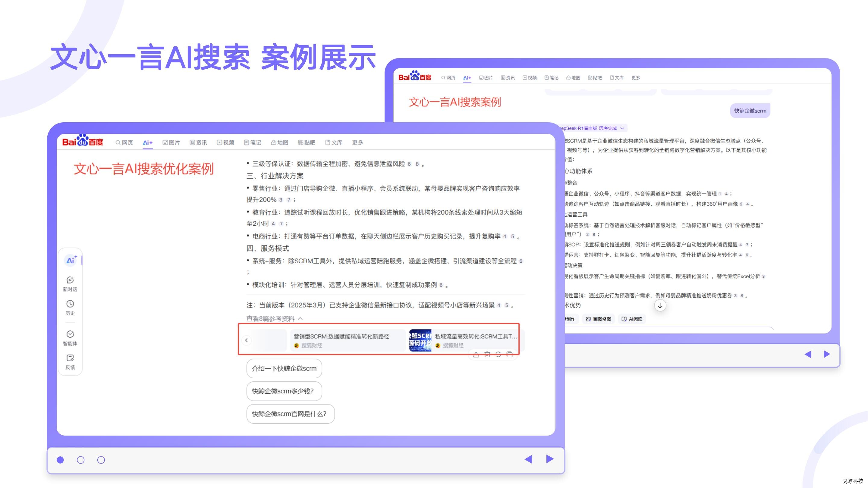This screenshot has width=868, height=488.
Task: Open 更多 menu in front window
Action: pos(357,142)
